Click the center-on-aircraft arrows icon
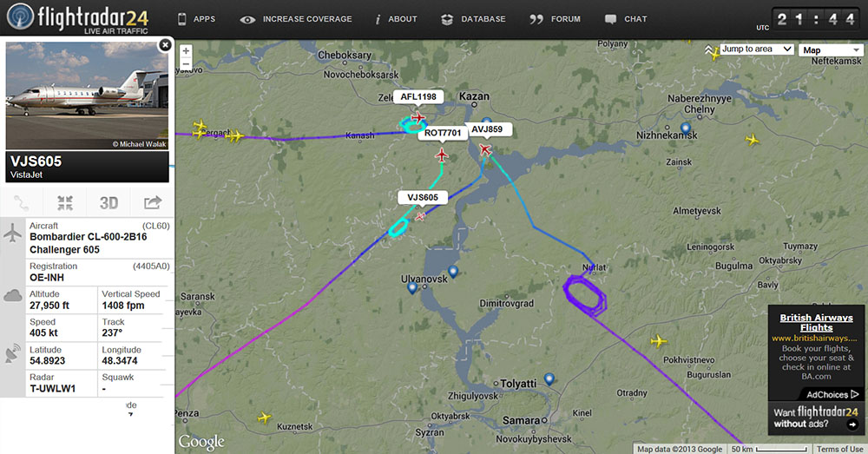The width and height of the screenshot is (868, 454). (x=65, y=203)
